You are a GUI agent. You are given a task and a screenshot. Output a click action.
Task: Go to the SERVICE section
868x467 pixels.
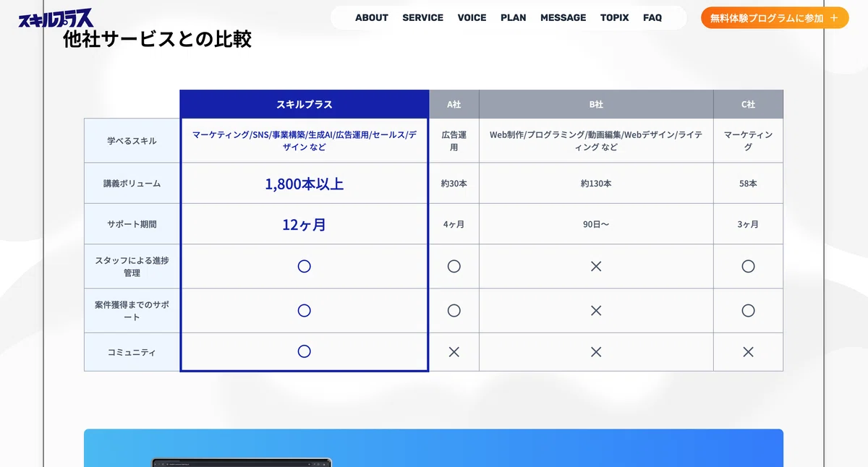(x=423, y=17)
